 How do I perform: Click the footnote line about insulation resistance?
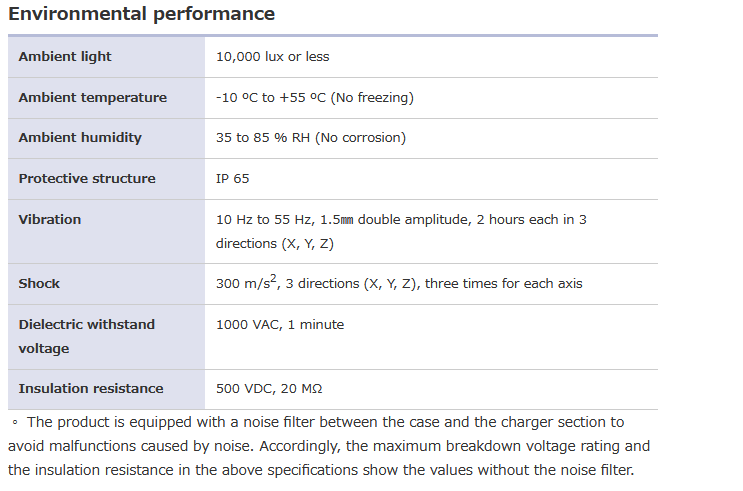pyautogui.click(x=321, y=470)
